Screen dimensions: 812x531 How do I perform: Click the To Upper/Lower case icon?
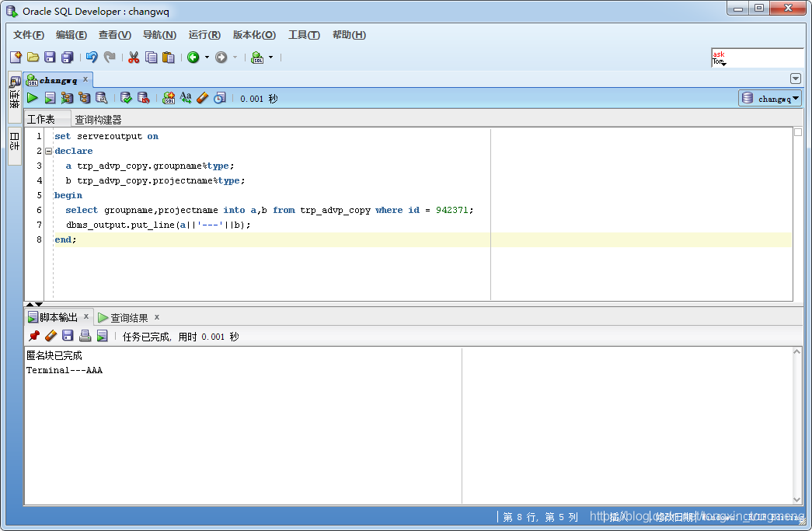tap(186, 97)
